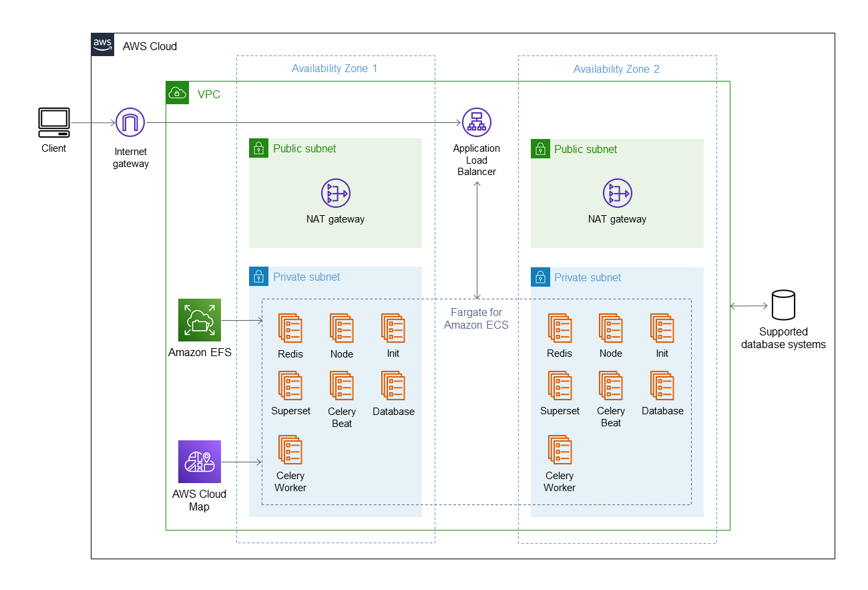Image resolution: width=868 pixels, height=590 pixels.
Task: Click the Celery Worker icon in Zone 1
Action: 290,450
